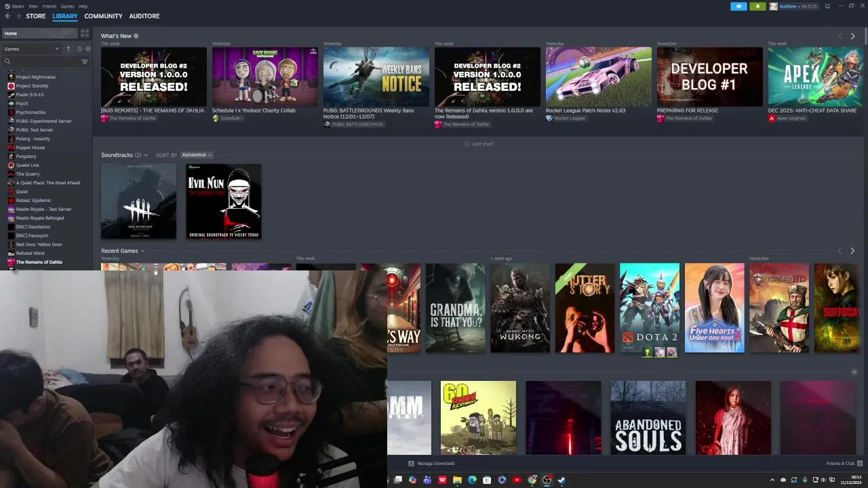Open the Manage Downloads icon
This screenshot has width=868, height=488.
click(x=411, y=464)
